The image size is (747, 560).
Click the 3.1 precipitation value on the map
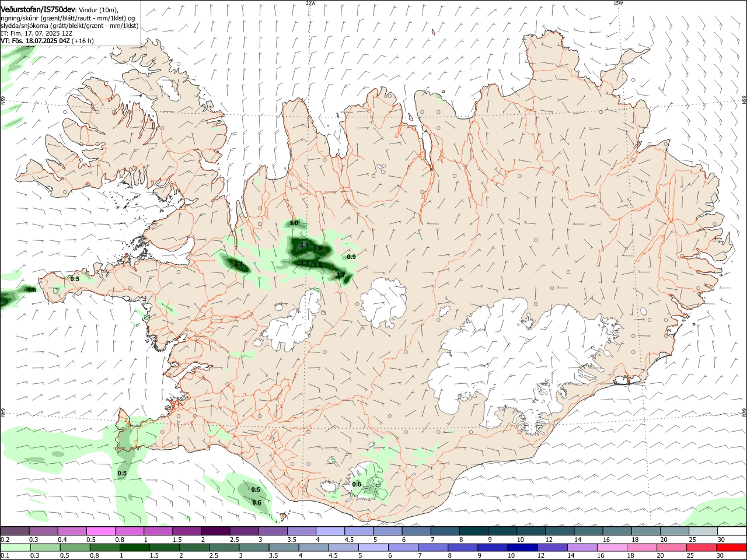tap(303, 246)
